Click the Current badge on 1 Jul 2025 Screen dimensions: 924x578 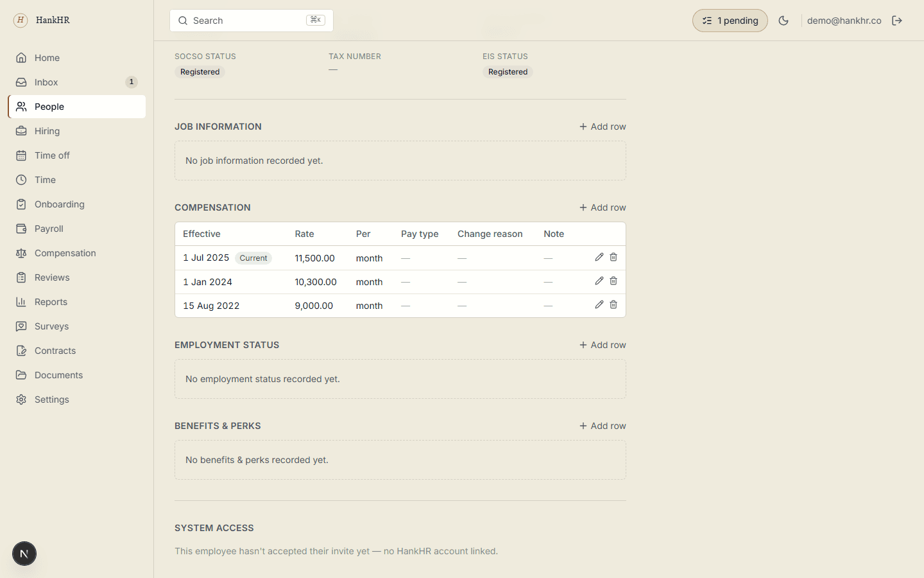pyautogui.click(x=253, y=258)
